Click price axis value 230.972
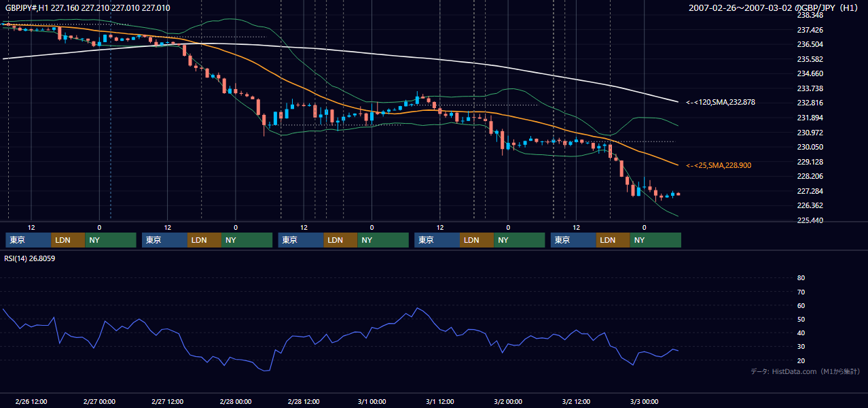This screenshot has height=408, width=868. point(810,133)
